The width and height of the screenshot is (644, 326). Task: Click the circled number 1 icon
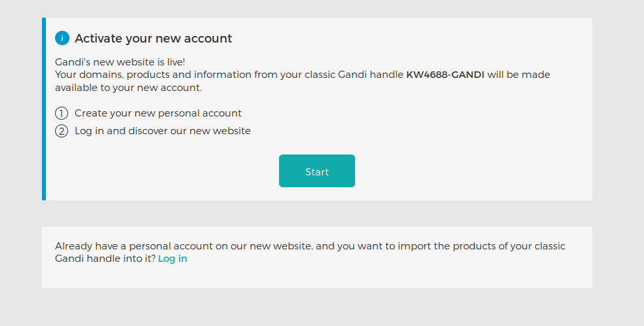tap(62, 113)
